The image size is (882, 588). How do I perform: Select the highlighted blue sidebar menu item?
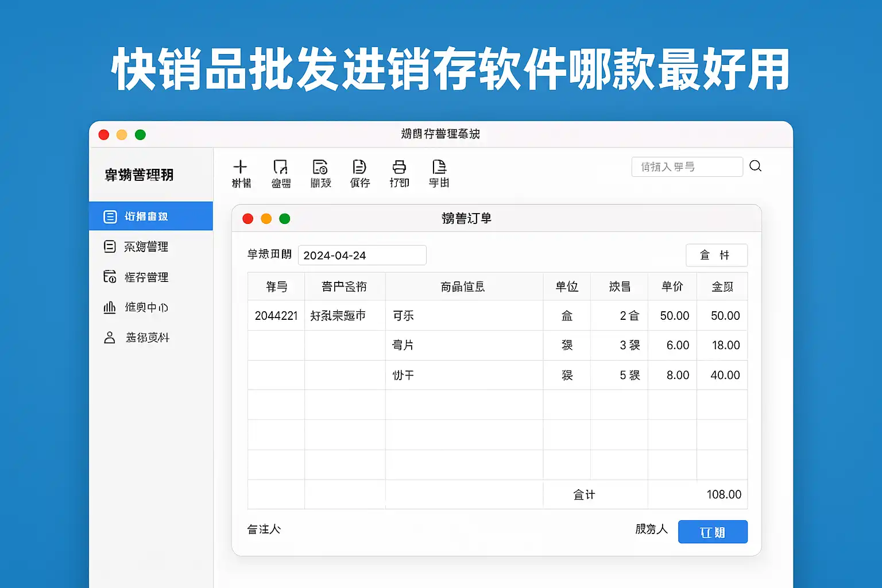point(150,216)
